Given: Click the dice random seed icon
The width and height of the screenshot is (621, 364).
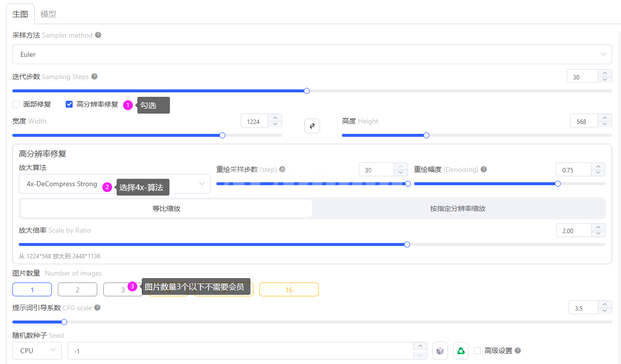Looking at the screenshot, I should coord(440,351).
